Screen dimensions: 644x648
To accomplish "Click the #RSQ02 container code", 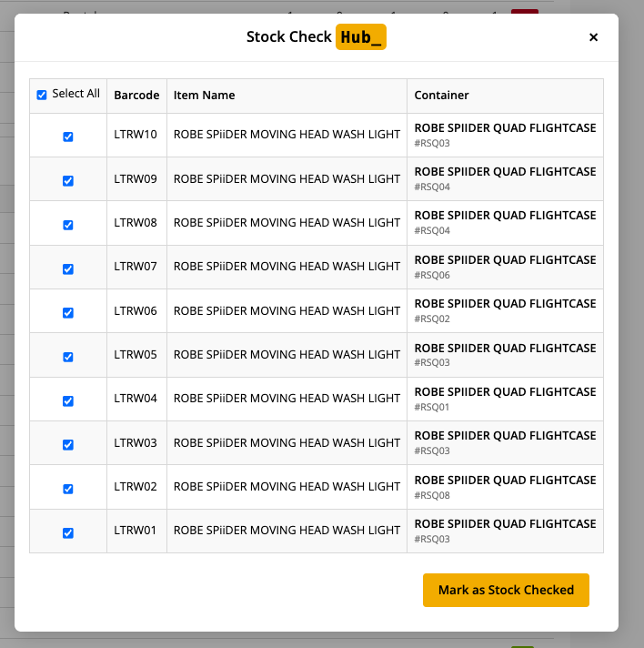I will point(432,319).
